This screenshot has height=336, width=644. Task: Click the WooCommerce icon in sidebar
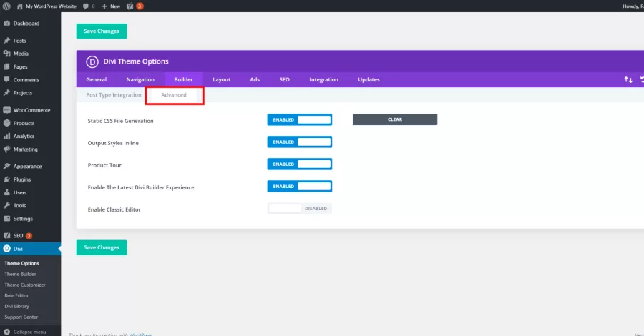(6, 110)
